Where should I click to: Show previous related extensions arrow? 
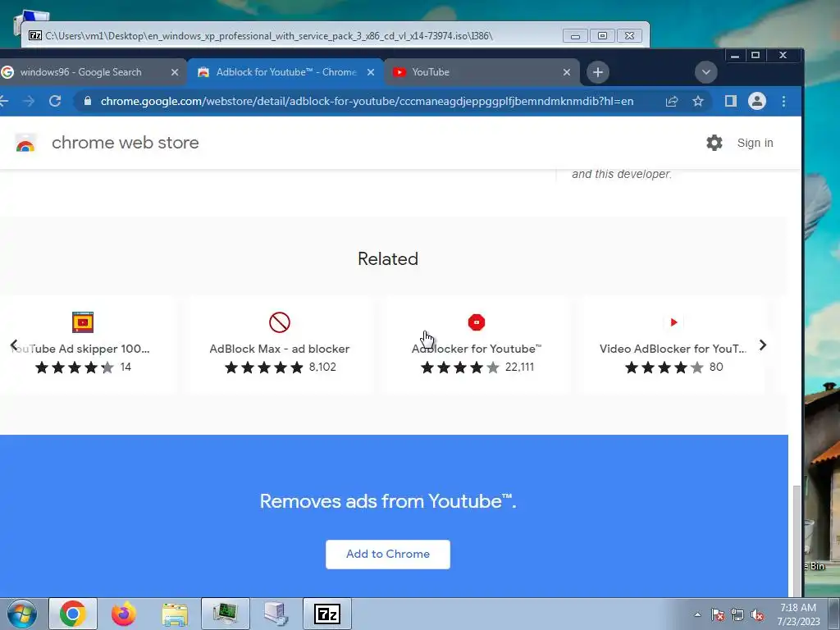(x=14, y=345)
